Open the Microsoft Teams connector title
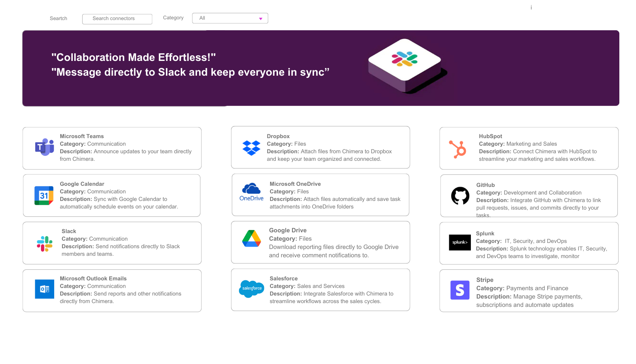The image size is (636, 364). [82, 136]
